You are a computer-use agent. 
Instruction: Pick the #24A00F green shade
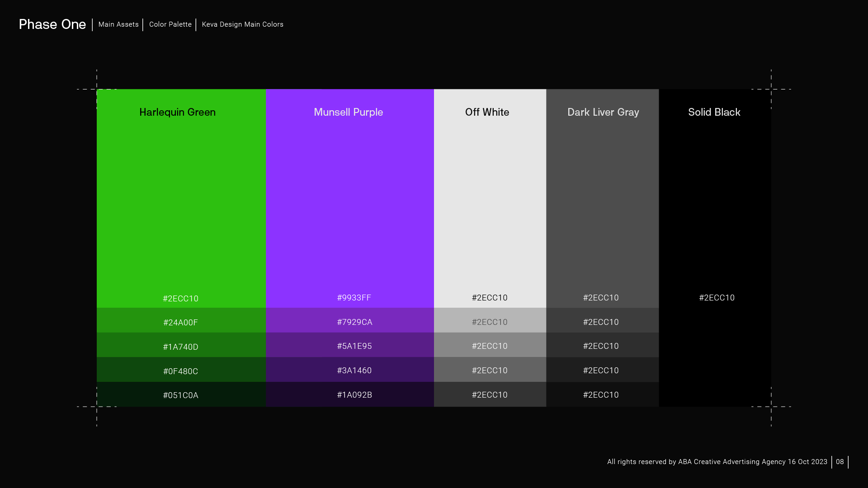coord(180,322)
